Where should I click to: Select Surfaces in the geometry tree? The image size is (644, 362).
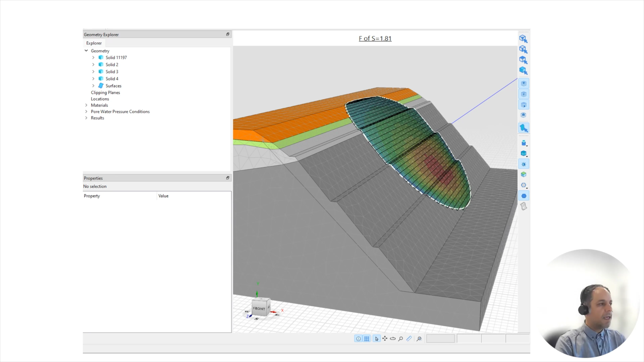click(114, 86)
